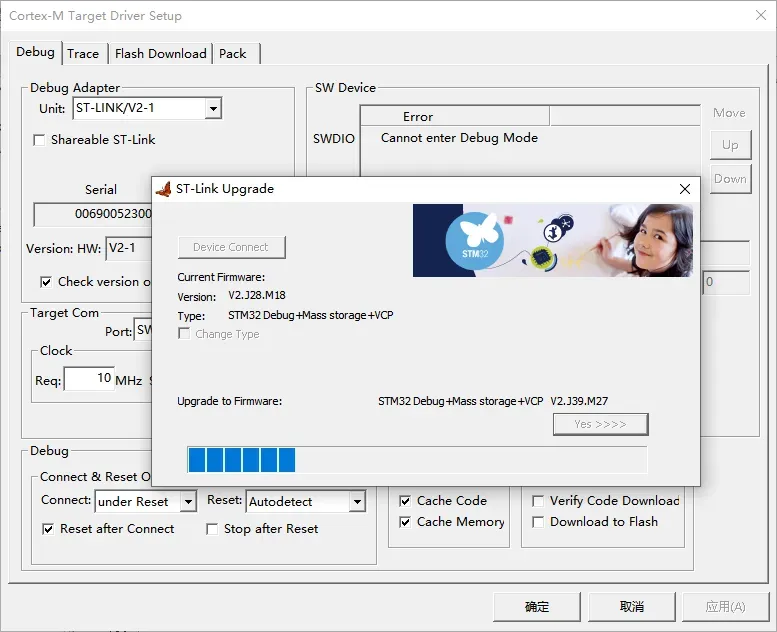Click the Up button under Move

point(730,145)
